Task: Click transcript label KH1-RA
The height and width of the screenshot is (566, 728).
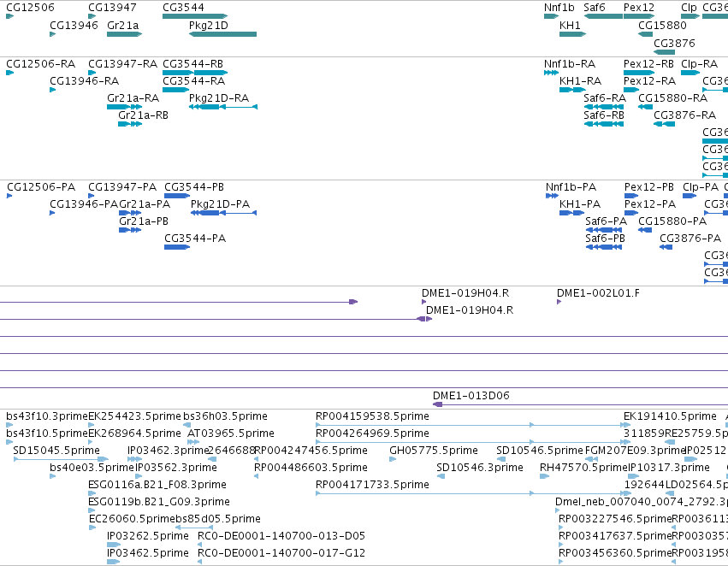Action: point(580,80)
